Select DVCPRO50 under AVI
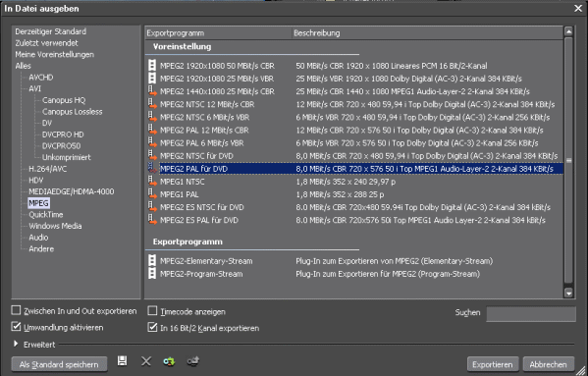The image size is (588, 376). tap(61, 146)
